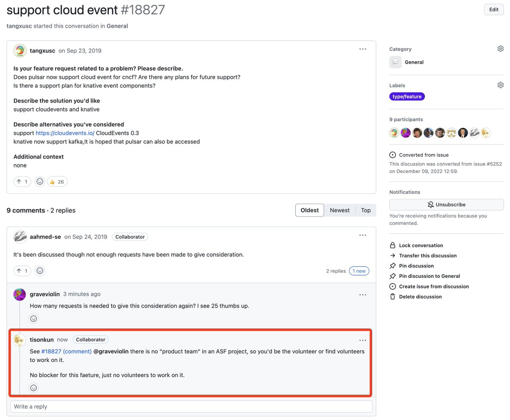
Task: Open the emoji reaction picker on tisonkun's comment
Action: [34, 387]
